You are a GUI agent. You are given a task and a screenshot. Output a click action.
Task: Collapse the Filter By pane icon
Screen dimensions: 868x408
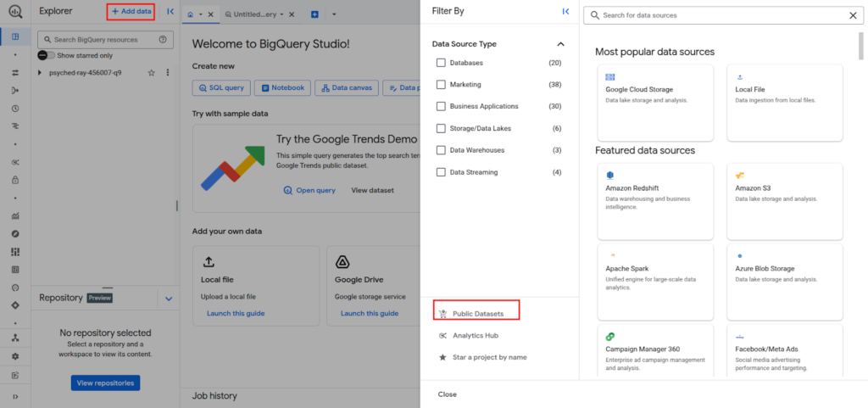(x=565, y=11)
